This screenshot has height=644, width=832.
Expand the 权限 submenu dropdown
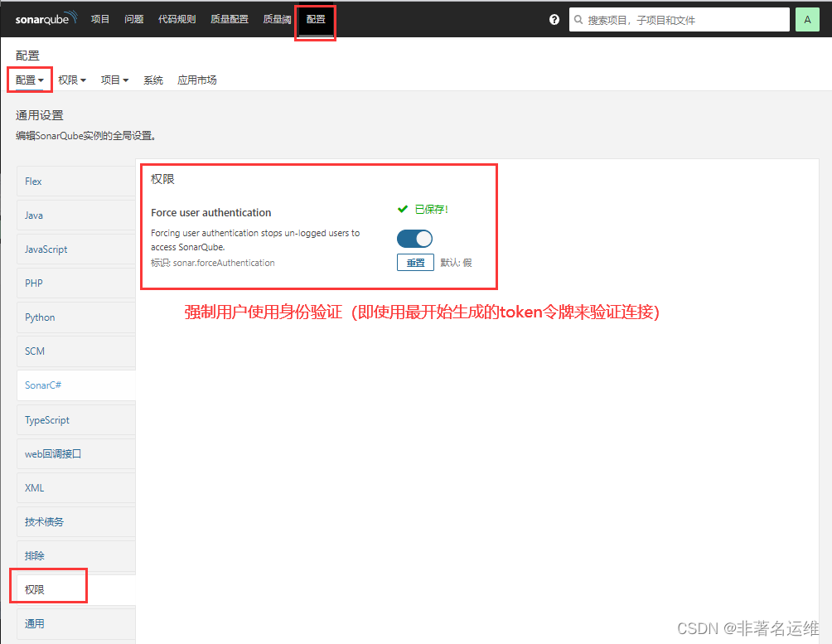pos(71,80)
